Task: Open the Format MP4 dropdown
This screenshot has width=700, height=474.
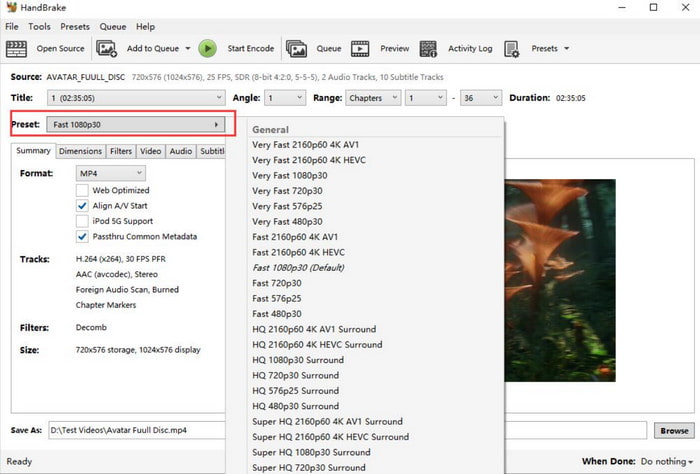Action: [110, 173]
